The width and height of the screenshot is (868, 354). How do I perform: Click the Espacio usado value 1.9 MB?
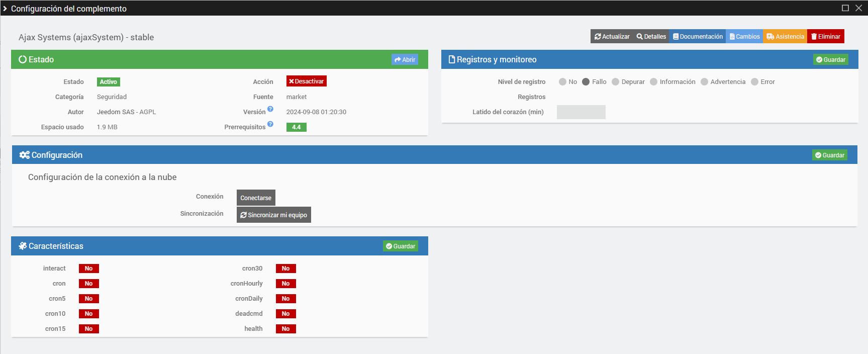coord(107,127)
